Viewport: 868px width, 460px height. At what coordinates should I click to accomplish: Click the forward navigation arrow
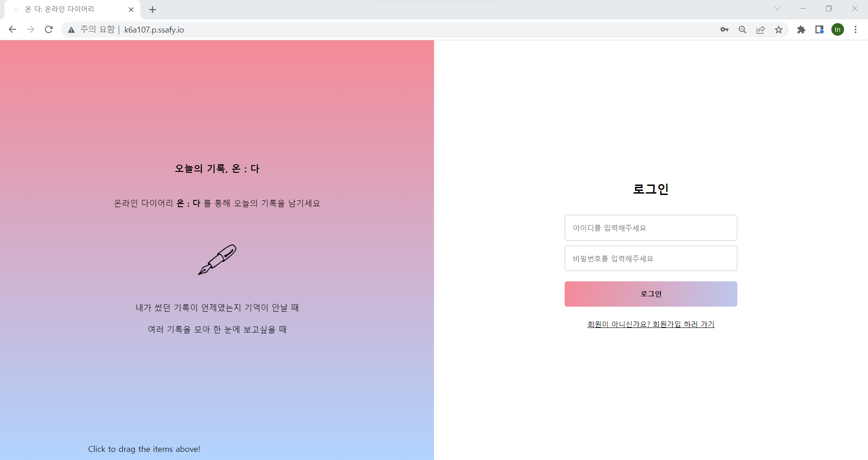(x=30, y=29)
